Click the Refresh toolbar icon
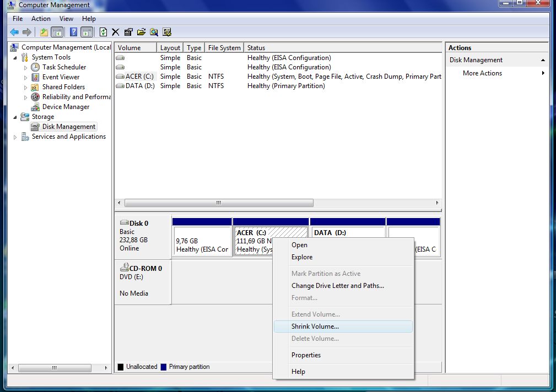The height and width of the screenshot is (392, 556). (x=103, y=32)
